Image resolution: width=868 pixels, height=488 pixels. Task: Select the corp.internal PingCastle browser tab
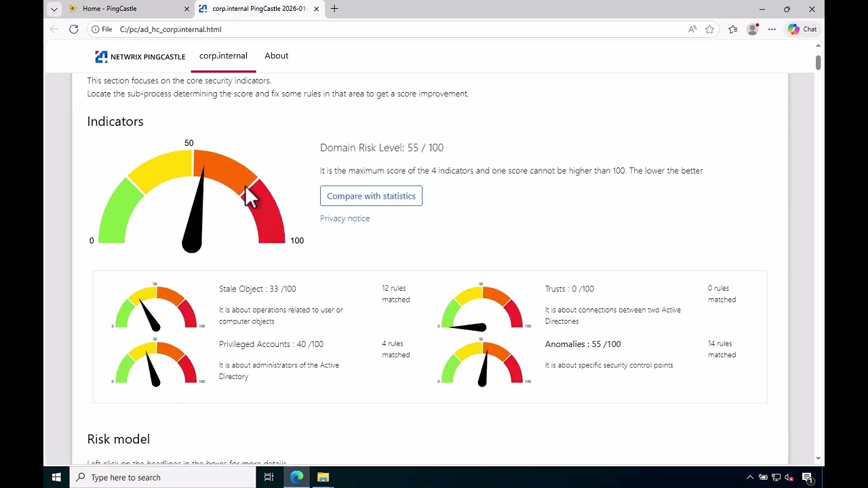click(259, 9)
